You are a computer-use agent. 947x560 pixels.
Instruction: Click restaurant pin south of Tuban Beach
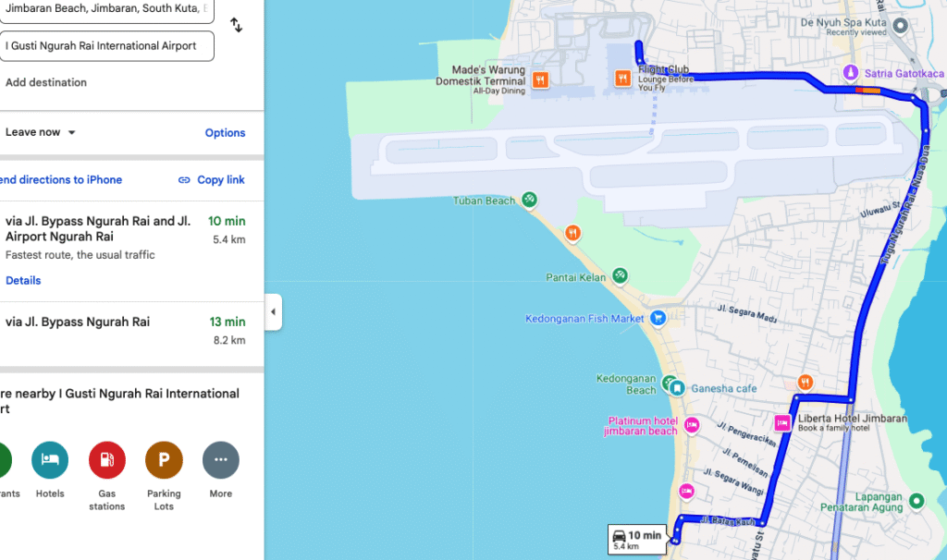[x=572, y=232]
